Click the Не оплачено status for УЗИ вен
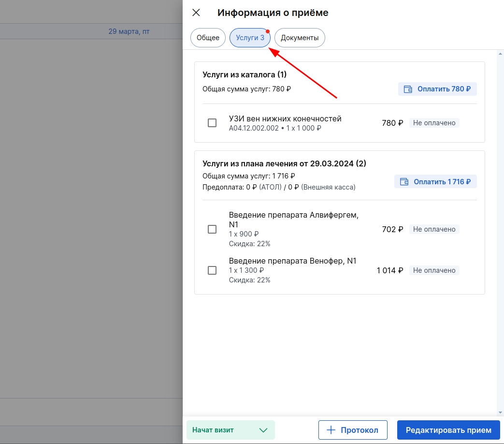 [x=434, y=123]
